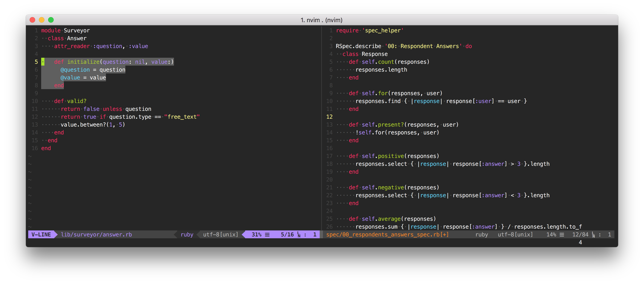Click 'self.average' method definition in right pane
This screenshot has height=284, width=644.
381,219
